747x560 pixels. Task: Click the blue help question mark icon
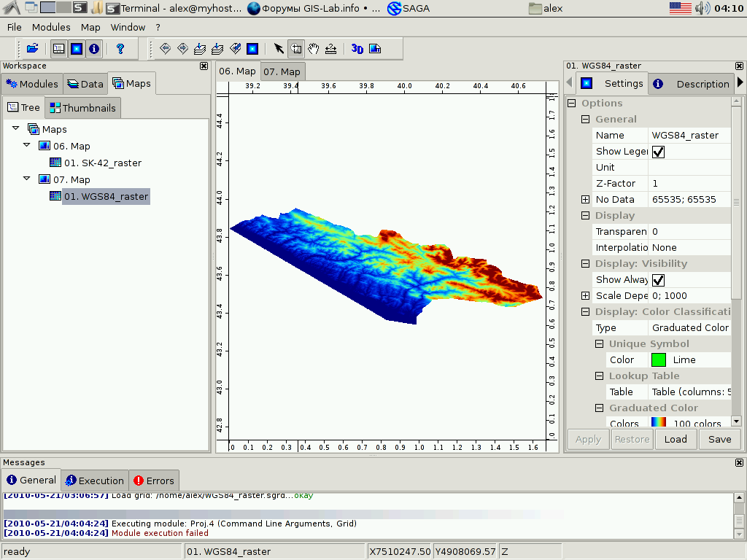(120, 49)
